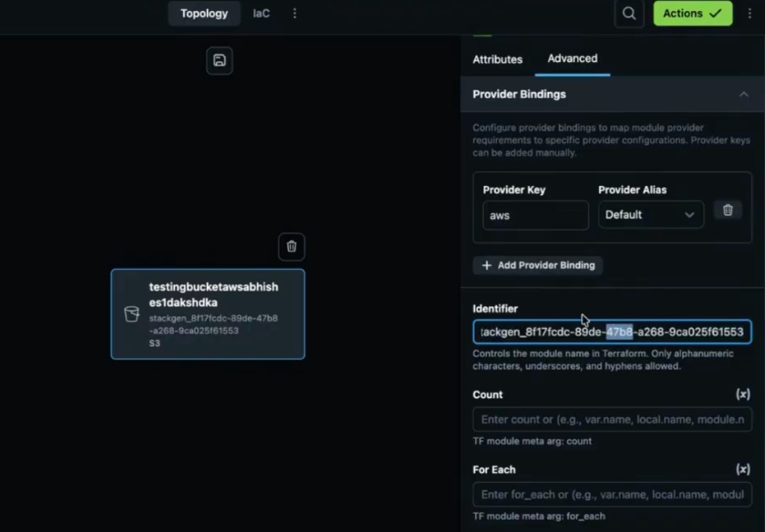Image resolution: width=765 pixels, height=532 pixels.
Task: Click the green Actions button
Action: 693,13
